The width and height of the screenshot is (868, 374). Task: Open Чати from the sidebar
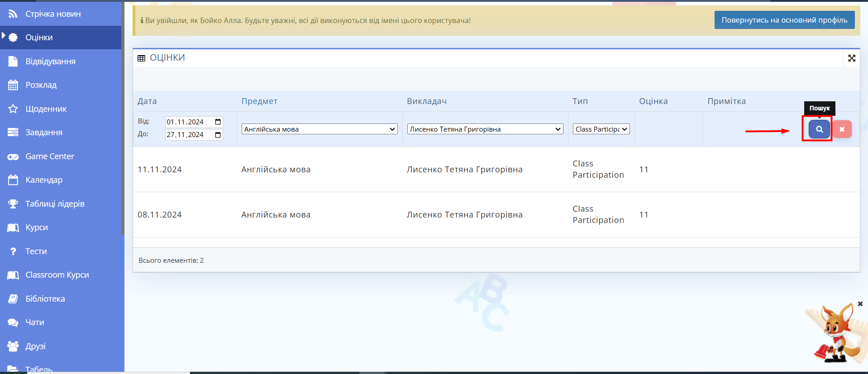coord(34,322)
